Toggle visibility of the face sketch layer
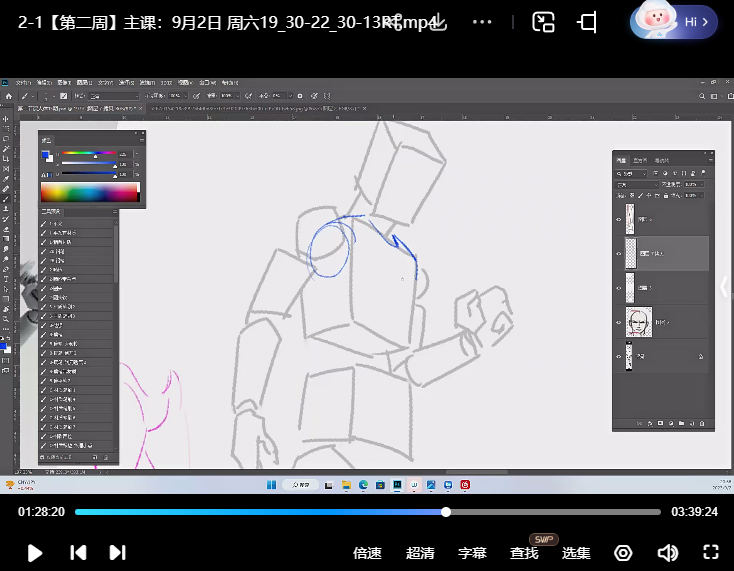Image resolution: width=734 pixels, height=571 pixels. (x=619, y=322)
